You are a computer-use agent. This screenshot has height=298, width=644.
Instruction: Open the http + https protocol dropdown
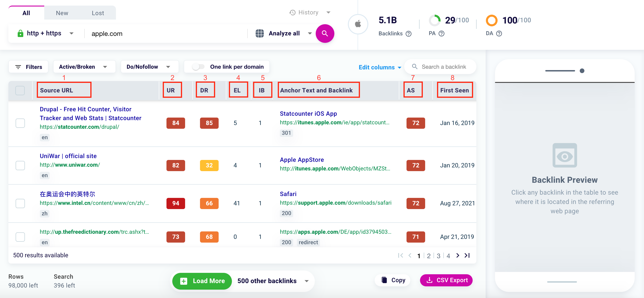pos(45,33)
